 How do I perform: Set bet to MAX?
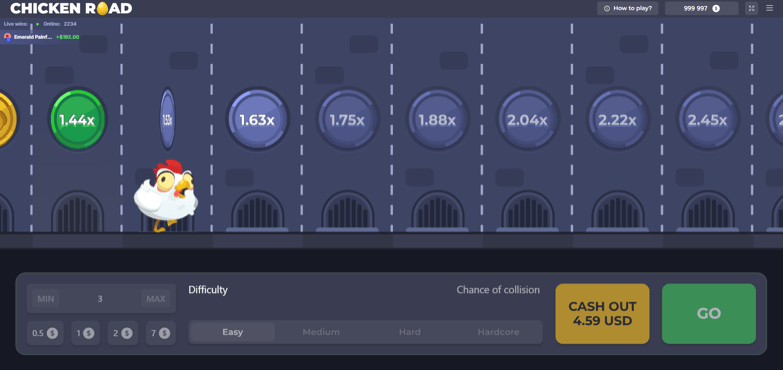[156, 299]
